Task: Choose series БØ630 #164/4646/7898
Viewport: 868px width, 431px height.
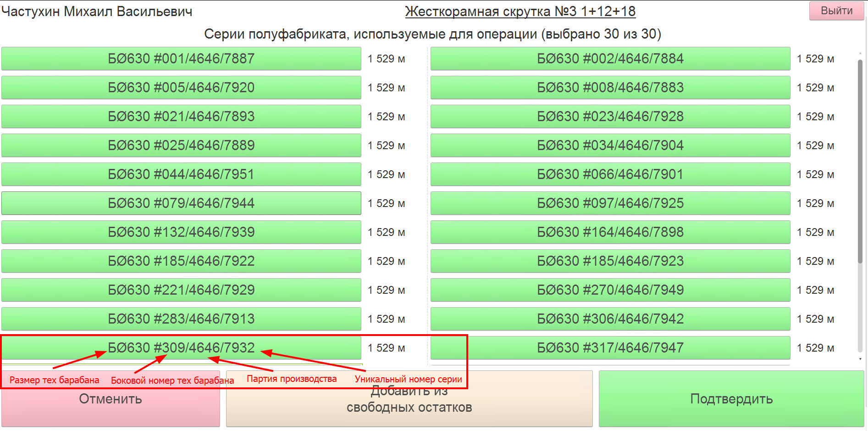Action: [x=610, y=232]
